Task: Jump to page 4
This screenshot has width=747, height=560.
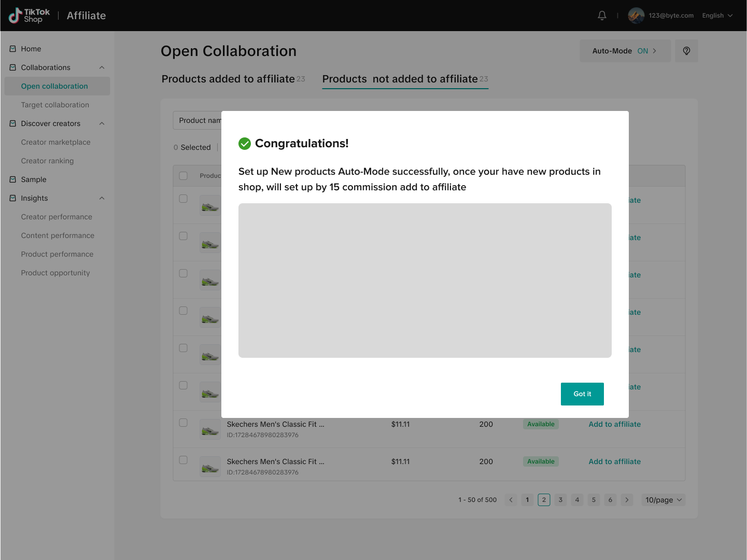Action: [577, 500]
